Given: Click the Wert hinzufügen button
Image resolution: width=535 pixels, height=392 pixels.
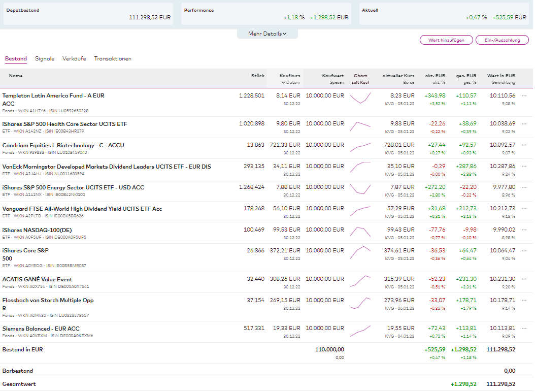Looking at the screenshot, I should pos(446,40).
